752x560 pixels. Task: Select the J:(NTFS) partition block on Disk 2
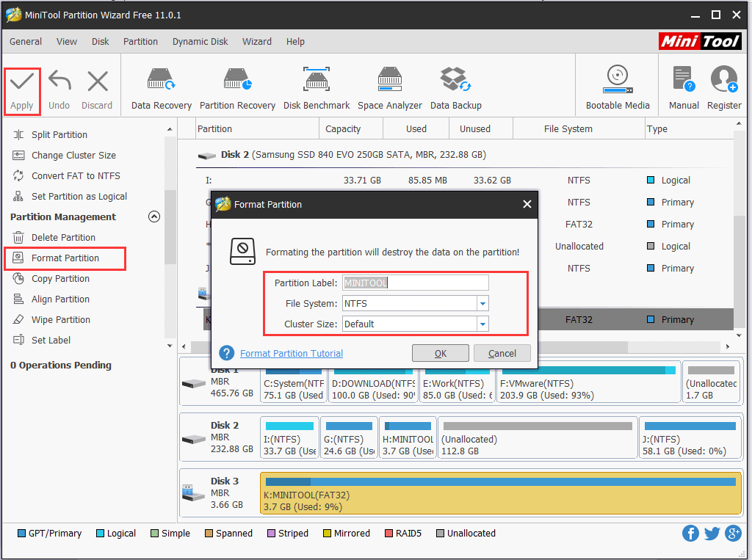pyautogui.click(x=690, y=437)
